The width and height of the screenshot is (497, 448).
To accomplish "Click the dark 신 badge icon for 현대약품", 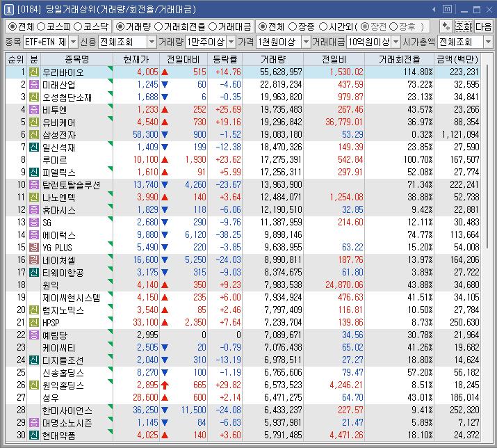I will click(x=34, y=435).
